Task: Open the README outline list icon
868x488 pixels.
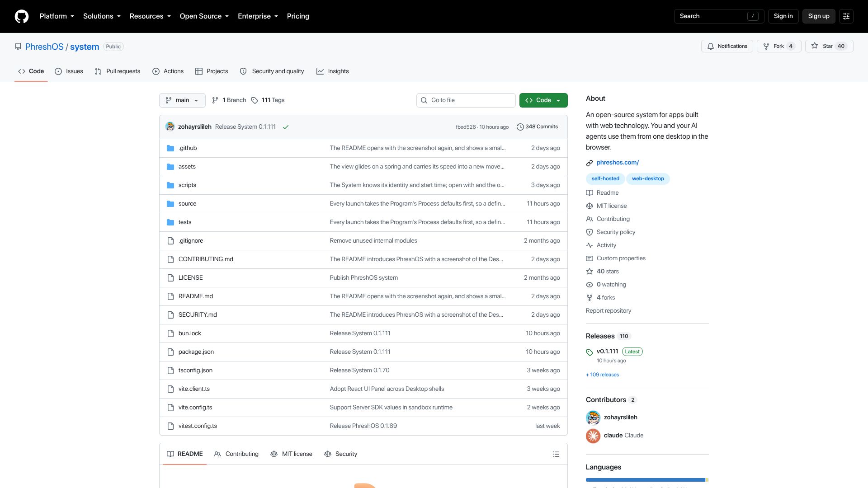Action: point(556,454)
